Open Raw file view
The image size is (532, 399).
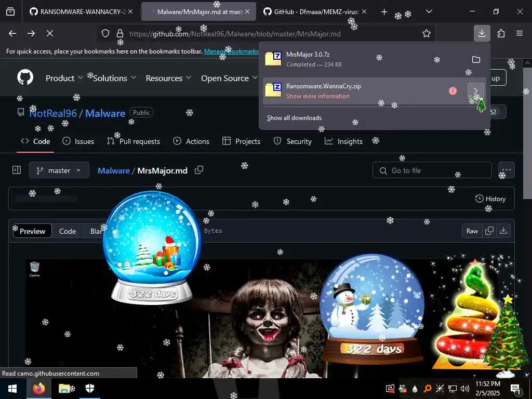tap(472, 231)
